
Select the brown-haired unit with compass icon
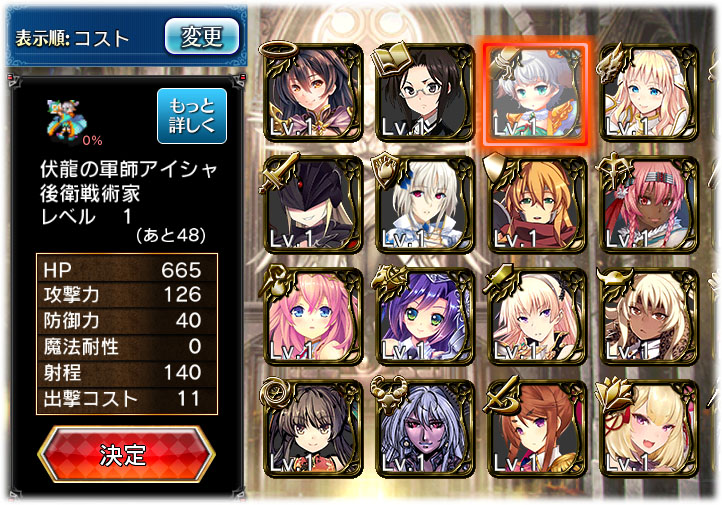[313, 429]
